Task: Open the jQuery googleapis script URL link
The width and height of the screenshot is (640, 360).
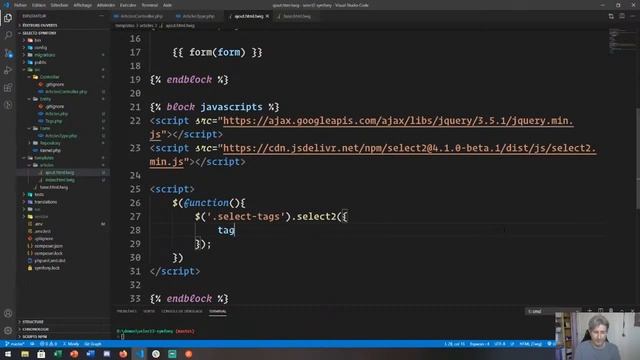Action: tap(398, 121)
